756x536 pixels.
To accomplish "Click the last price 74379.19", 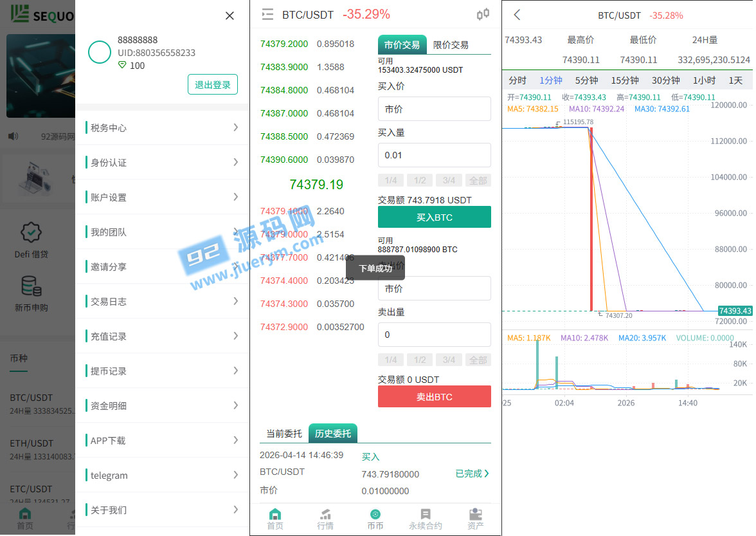I will coord(316,184).
